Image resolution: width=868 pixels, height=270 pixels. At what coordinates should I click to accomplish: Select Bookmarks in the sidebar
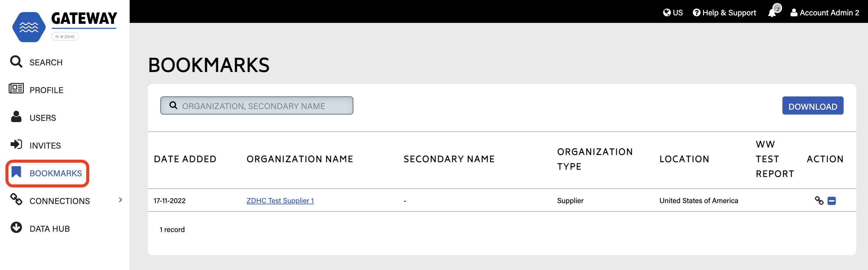[x=55, y=173]
